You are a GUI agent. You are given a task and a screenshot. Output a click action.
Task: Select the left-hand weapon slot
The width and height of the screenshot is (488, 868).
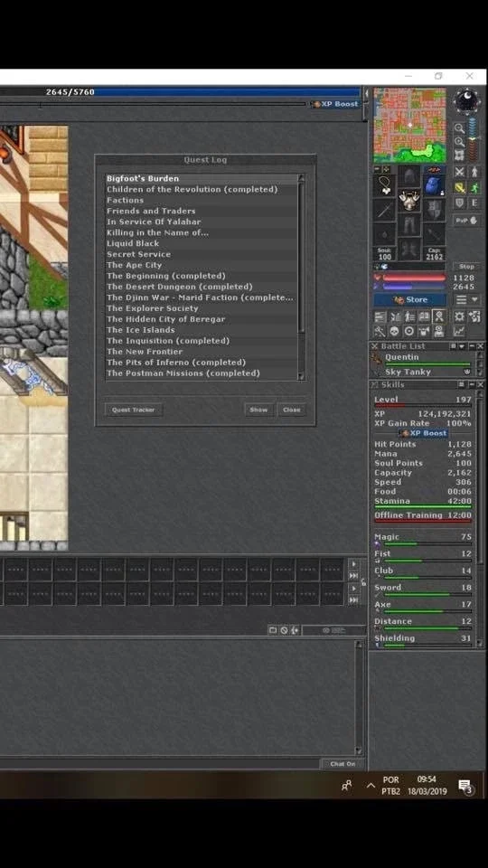coord(385,210)
